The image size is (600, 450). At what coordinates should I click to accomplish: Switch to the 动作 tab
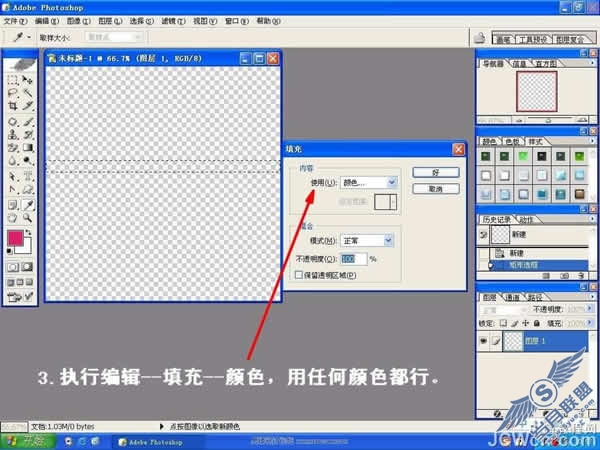(x=526, y=220)
